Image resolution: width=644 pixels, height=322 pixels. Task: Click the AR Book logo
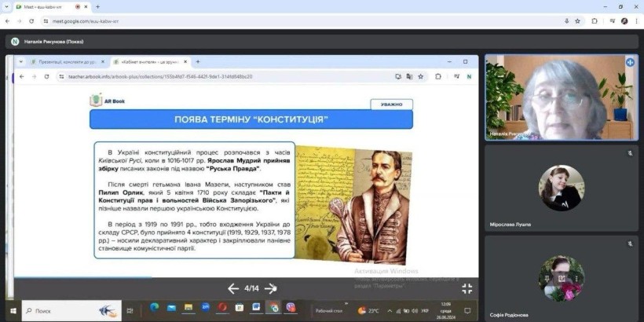(x=107, y=101)
